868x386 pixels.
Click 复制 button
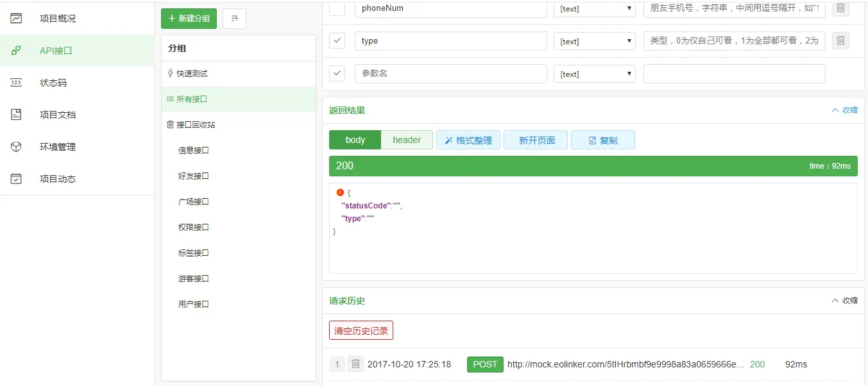click(x=603, y=140)
